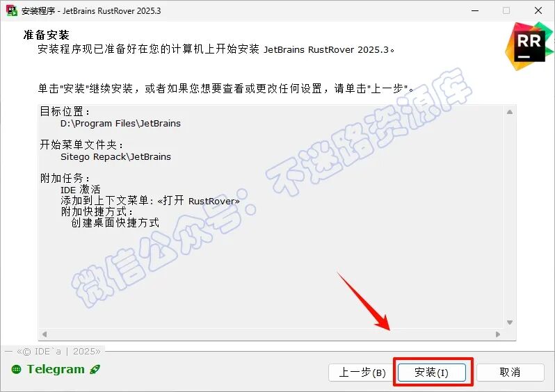Click the 附加任务 label
Image resolution: width=555 pixels, height=392 pixels.
click(65, 178)
